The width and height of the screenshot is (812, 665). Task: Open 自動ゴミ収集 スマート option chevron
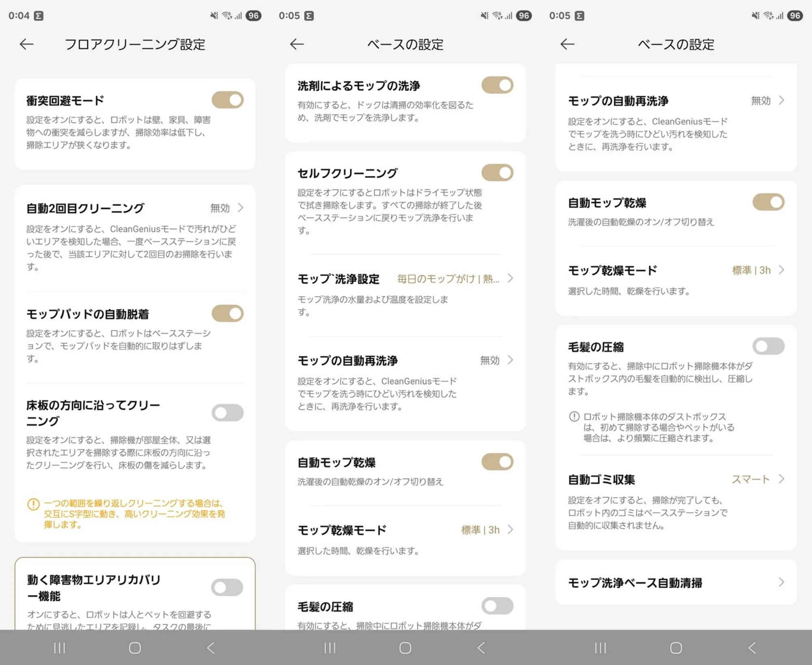coord(782,479)
